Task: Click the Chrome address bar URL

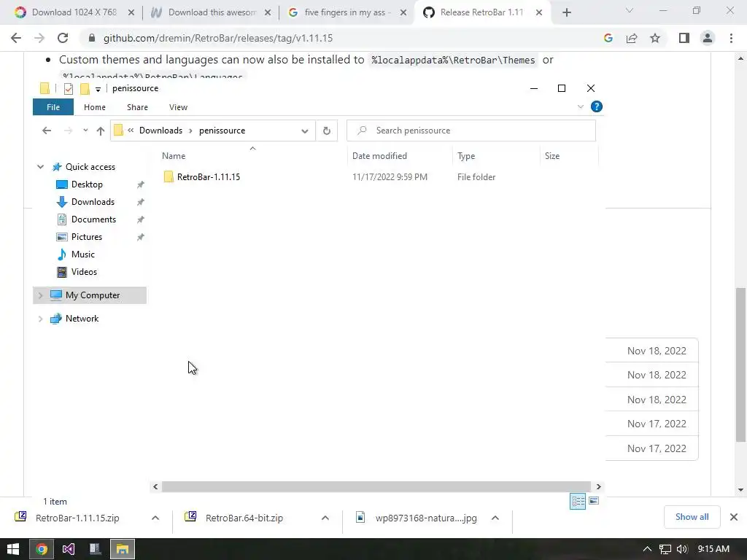Action: [x=217, y=38]
